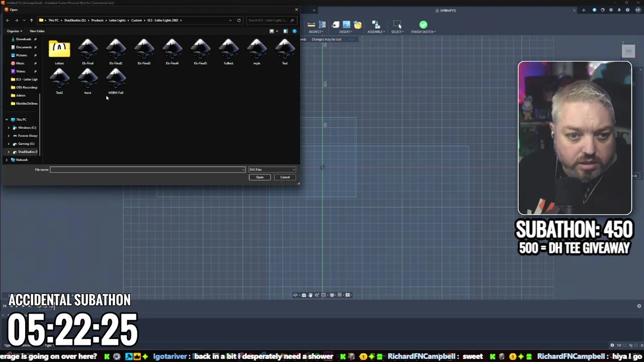The width and height of the screenshot is (644, 362).
Task: Open the Downloads quick access folder
Action: 24,39
